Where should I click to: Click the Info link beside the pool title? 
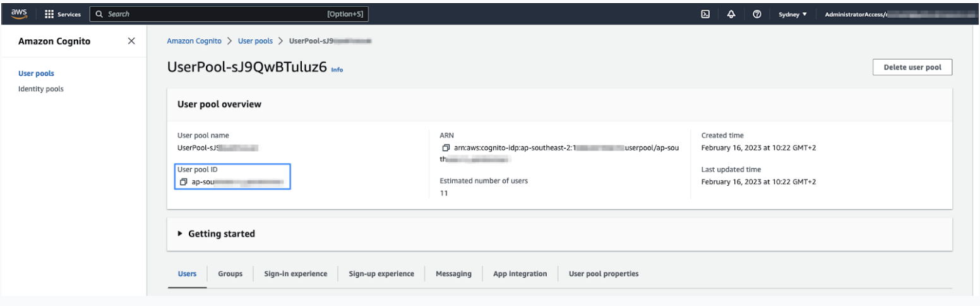[x=337, y=70]
